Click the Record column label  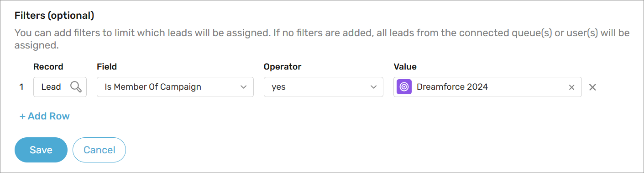48,67
